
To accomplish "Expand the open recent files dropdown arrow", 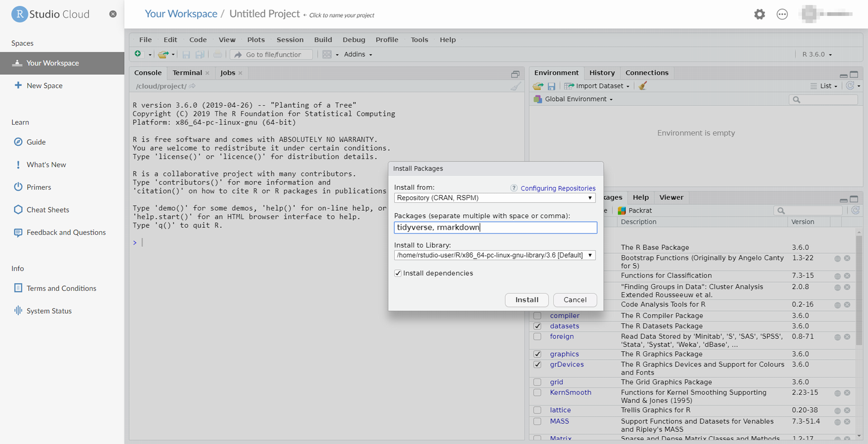I will click(173, 55).
